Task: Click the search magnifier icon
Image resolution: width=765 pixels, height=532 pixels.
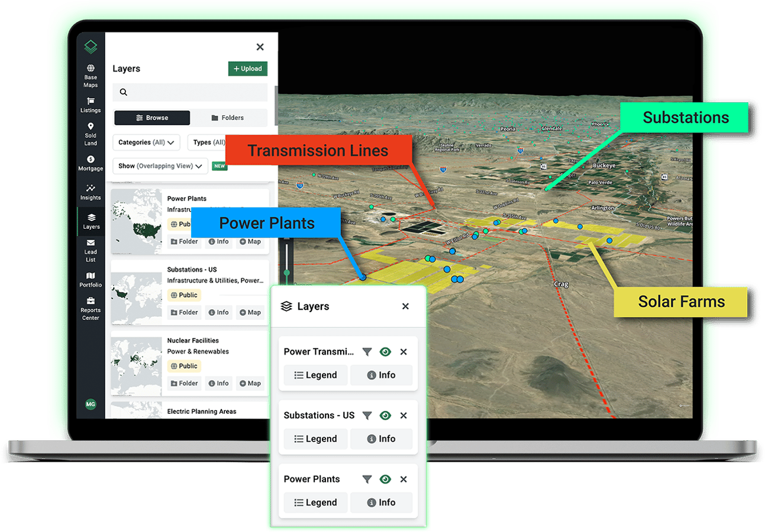Action: 124,92
